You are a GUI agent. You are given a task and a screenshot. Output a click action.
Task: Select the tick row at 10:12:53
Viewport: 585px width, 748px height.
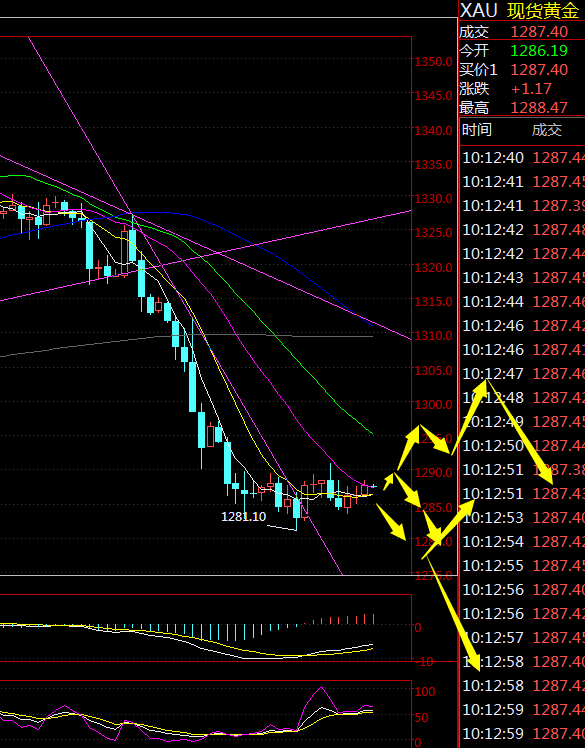pos(523,518)
